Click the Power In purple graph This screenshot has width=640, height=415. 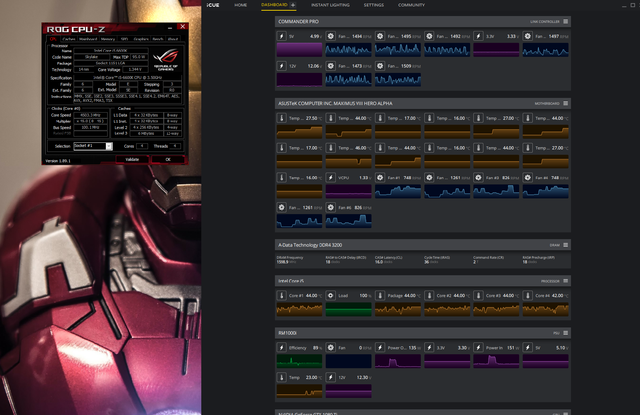[x=496, y=361]
